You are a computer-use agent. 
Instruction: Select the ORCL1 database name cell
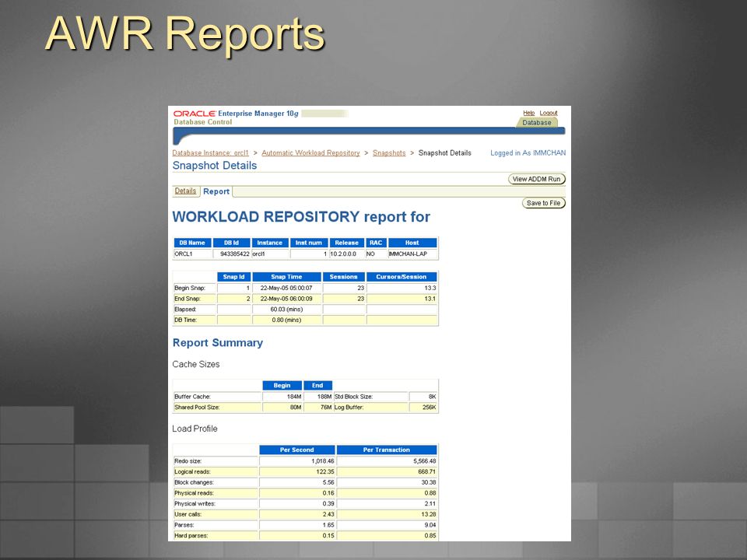(192, 254)
